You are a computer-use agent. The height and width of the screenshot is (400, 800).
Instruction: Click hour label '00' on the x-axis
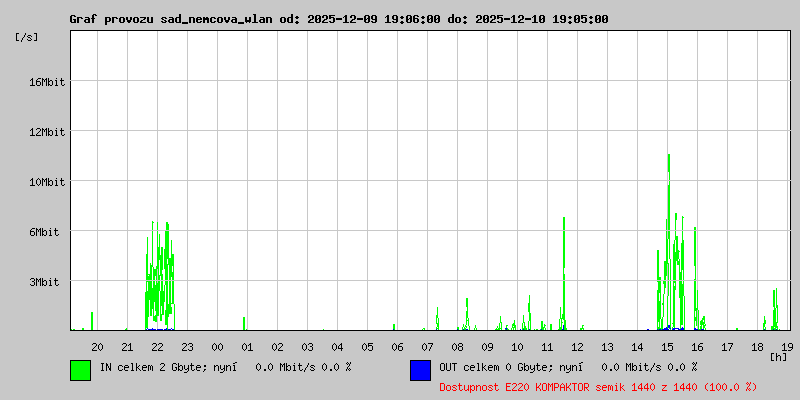coord(217,347)
